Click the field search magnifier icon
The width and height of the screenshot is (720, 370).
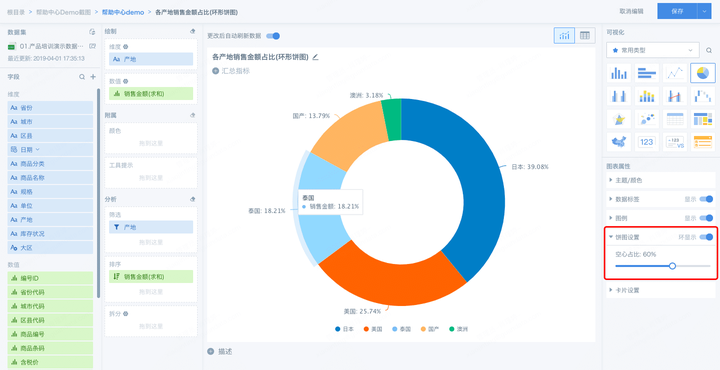[x=82, y=77]
